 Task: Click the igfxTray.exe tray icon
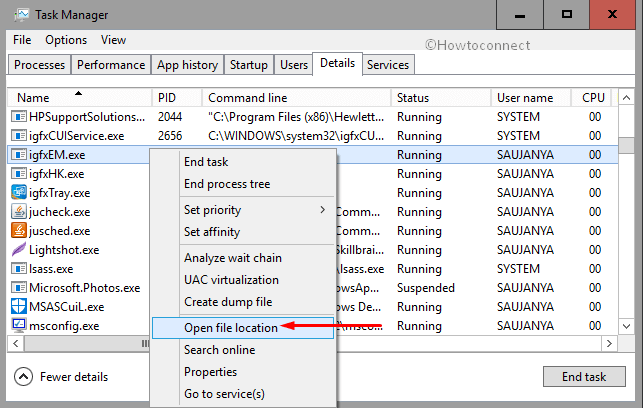(18, 193)
